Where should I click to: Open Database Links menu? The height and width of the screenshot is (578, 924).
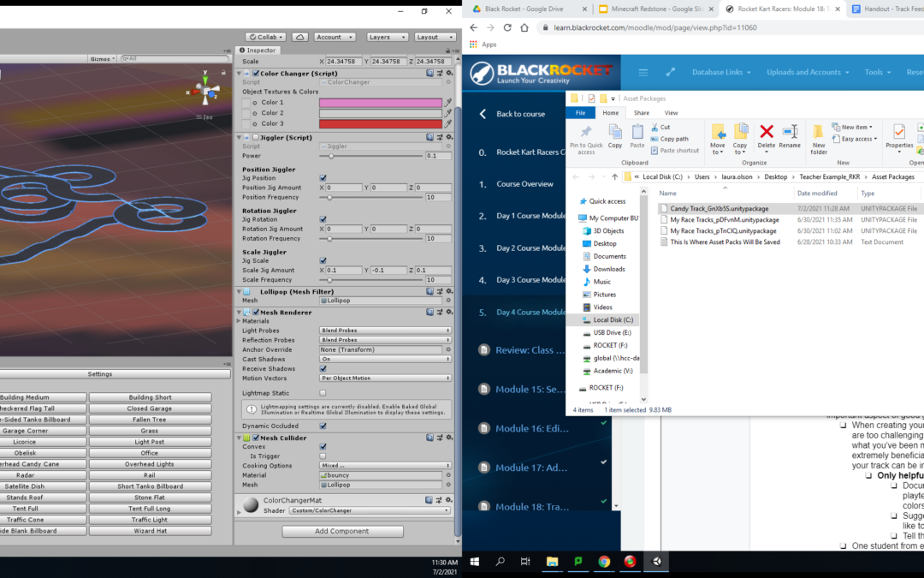[x=721, y=73]
